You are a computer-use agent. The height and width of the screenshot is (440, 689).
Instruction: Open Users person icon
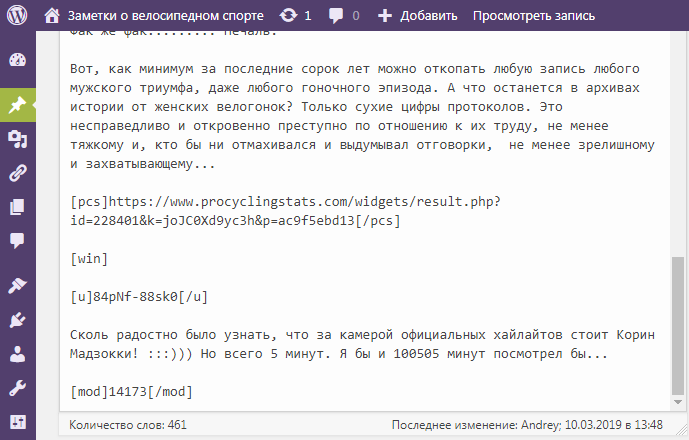(x=18, y=354)
